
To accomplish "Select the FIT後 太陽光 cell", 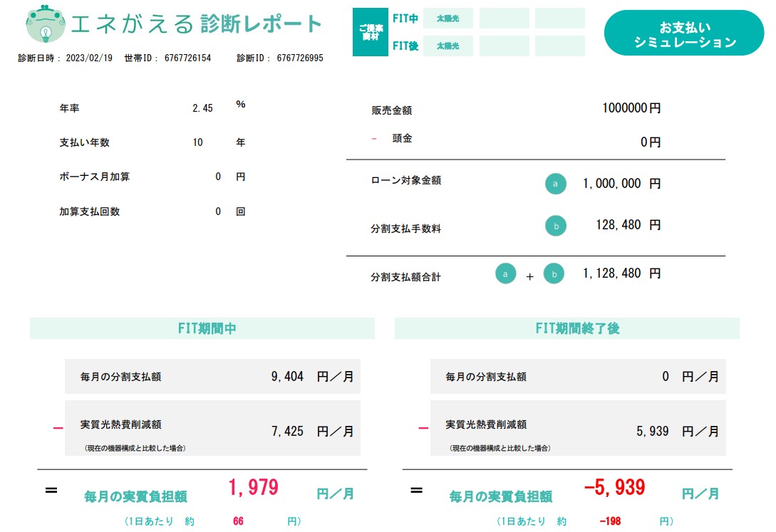I will click(x=448, y=46).
